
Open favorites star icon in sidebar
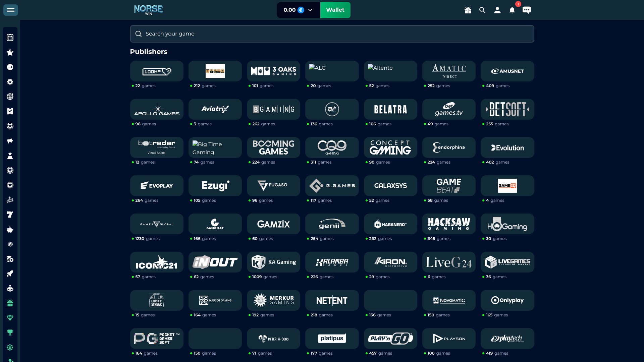[x=10, y=52]
